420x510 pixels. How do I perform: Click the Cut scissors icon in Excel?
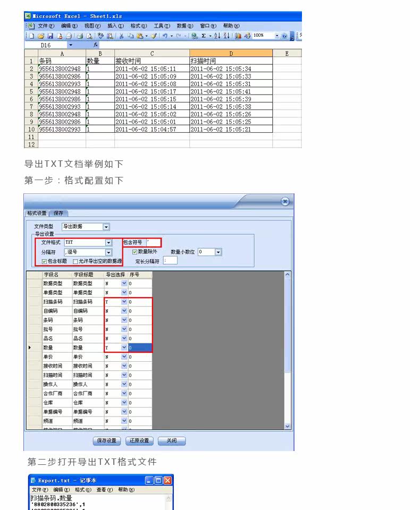click(121, 36)
